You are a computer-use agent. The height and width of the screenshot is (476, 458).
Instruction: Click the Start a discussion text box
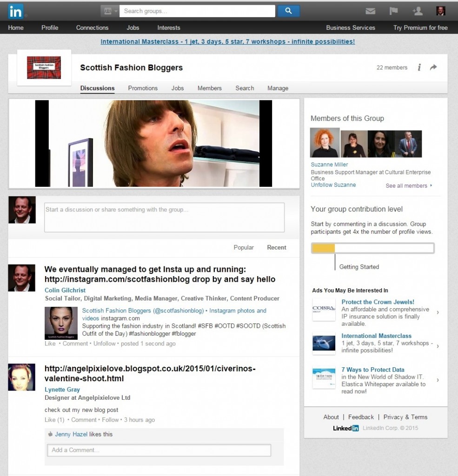164,218
